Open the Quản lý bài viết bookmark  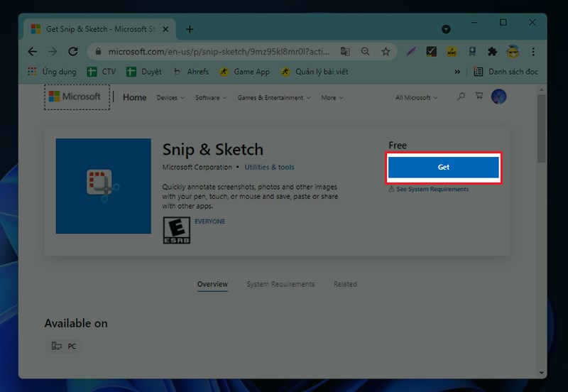pyautogui.click(x=315, y=72)
